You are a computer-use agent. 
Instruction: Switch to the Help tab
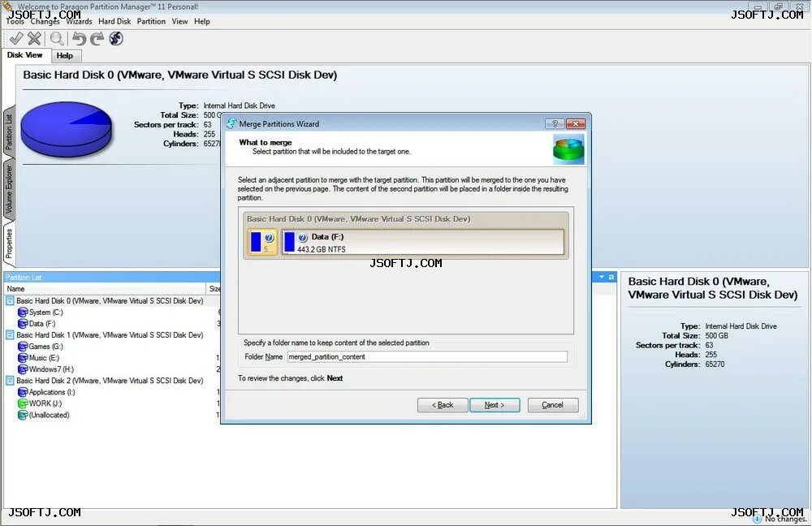pyautogui.click(x=65, y=55)
